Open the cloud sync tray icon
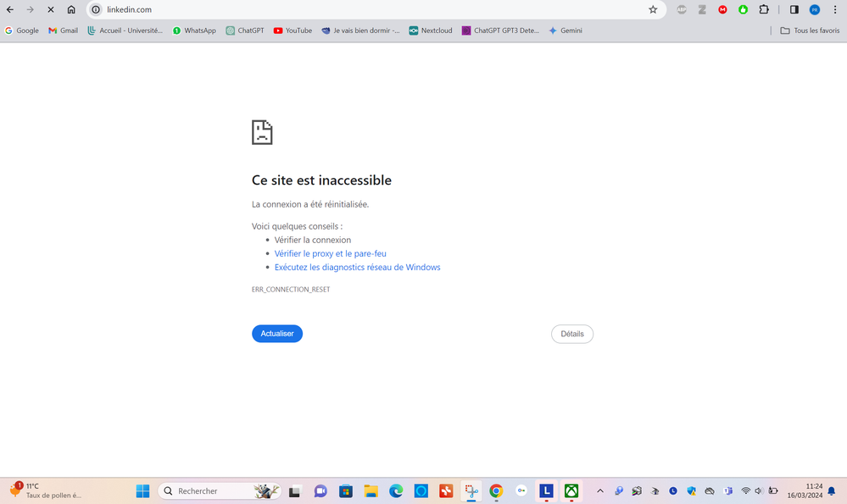Viewport: 847px width, 504px height. [x=710, y=491]
